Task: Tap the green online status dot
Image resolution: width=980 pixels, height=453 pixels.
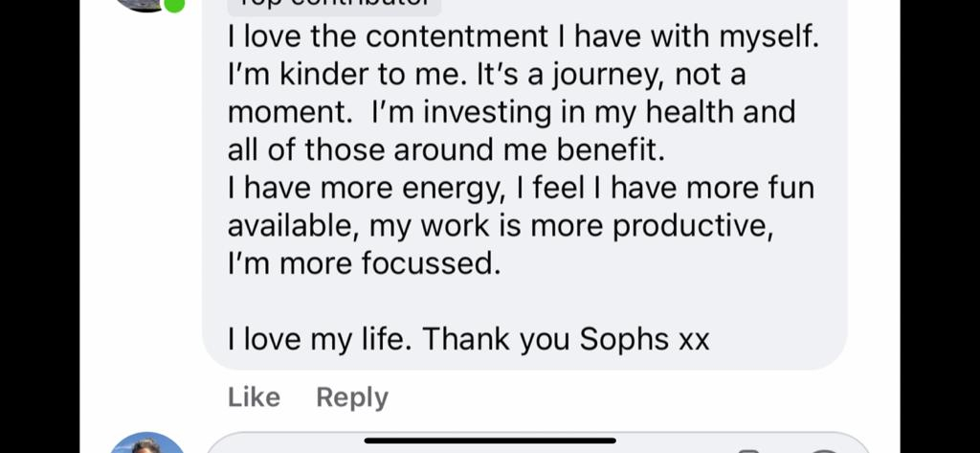Action: tap(174, 4)
